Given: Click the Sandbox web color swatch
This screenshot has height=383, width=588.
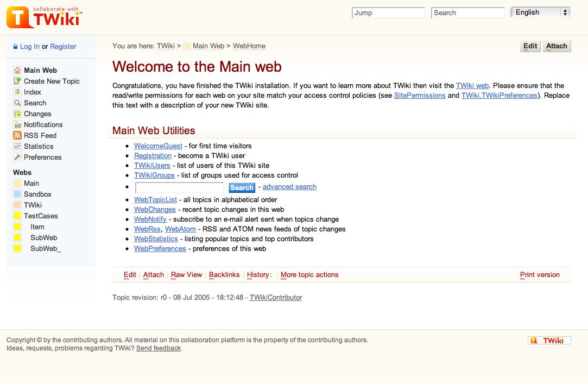Looking at the screenshot, I should coord(17,194).
